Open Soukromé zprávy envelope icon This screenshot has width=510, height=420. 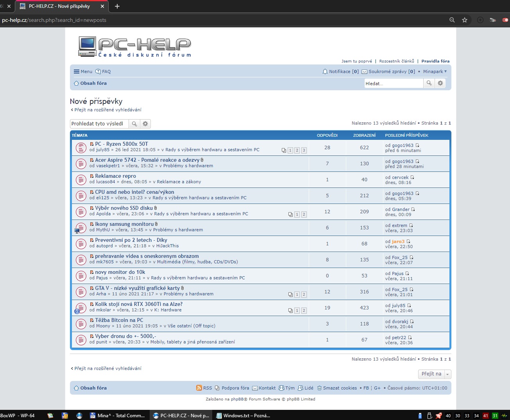tap(364, 71)
